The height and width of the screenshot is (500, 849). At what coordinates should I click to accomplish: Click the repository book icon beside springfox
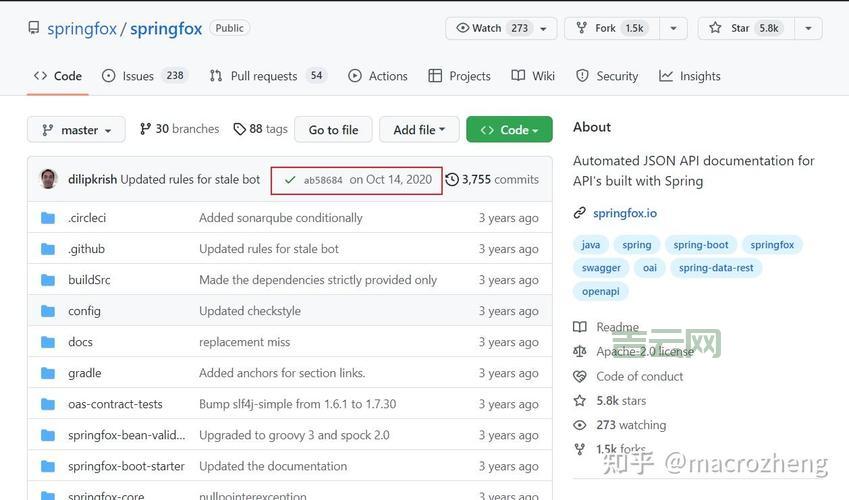(x=34, y=29)
